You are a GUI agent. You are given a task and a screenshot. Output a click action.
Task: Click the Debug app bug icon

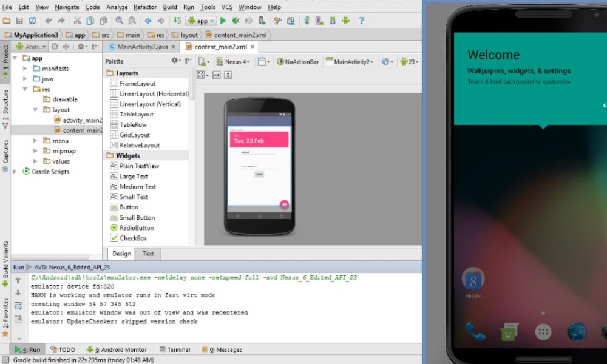[x=236, y=21]
